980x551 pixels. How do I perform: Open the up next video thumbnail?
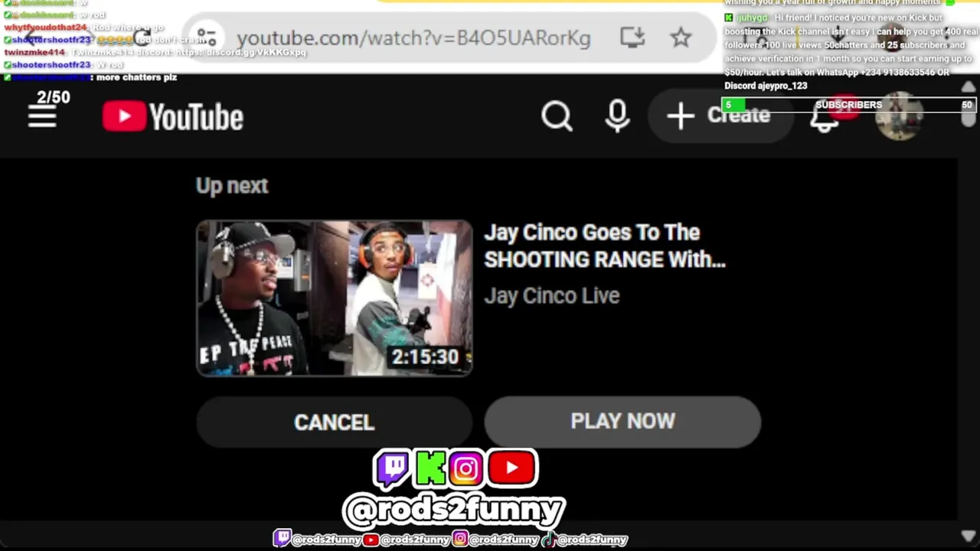pos(335,298)
